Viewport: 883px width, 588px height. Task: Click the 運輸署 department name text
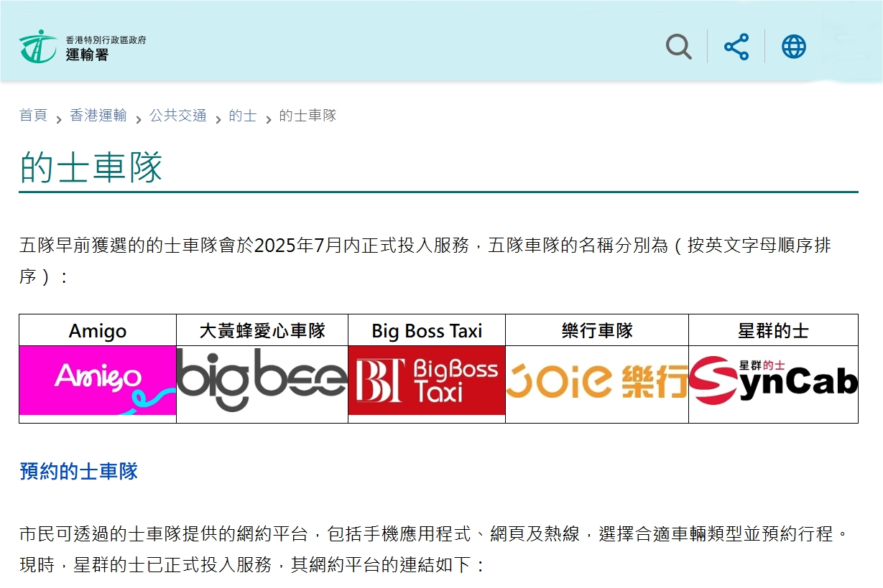click(87, 55)
